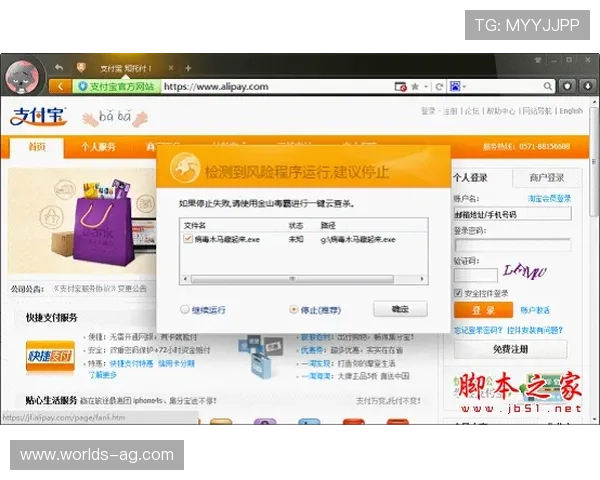Toggle the 安全控件登录 checkbox
The image size is (600, 480).
pos(458,294)
